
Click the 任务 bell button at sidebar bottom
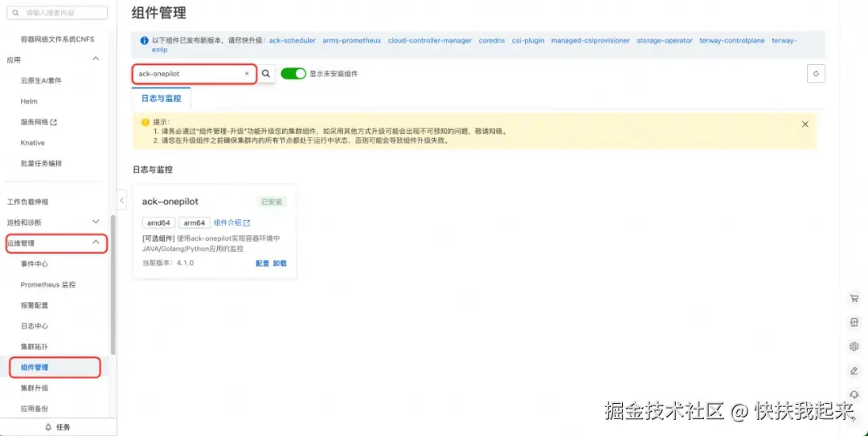point(58,427)
